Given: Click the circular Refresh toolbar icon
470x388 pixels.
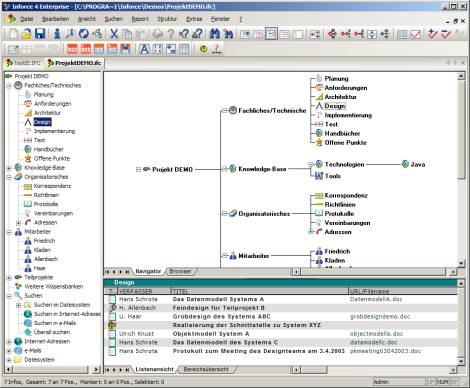Looking at the screenshot, I should [84, 34].
